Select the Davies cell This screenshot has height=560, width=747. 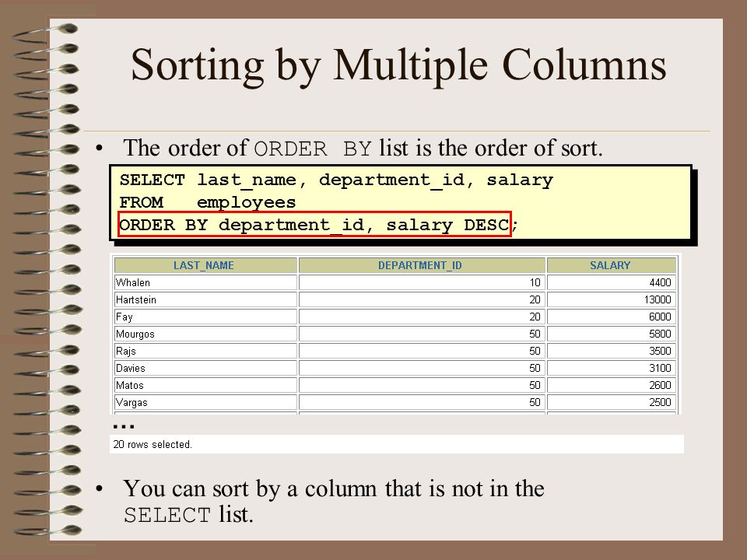205,368
